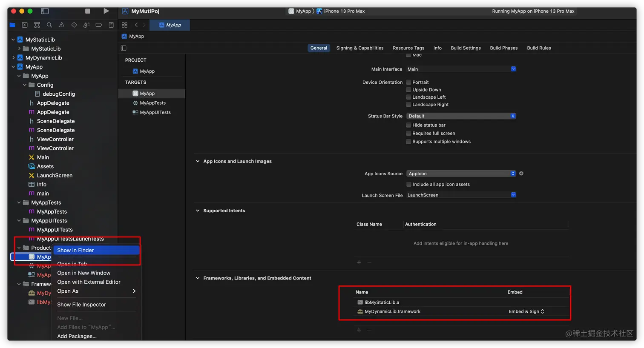
Task: Open Build Settings tab
Action: 466,48
